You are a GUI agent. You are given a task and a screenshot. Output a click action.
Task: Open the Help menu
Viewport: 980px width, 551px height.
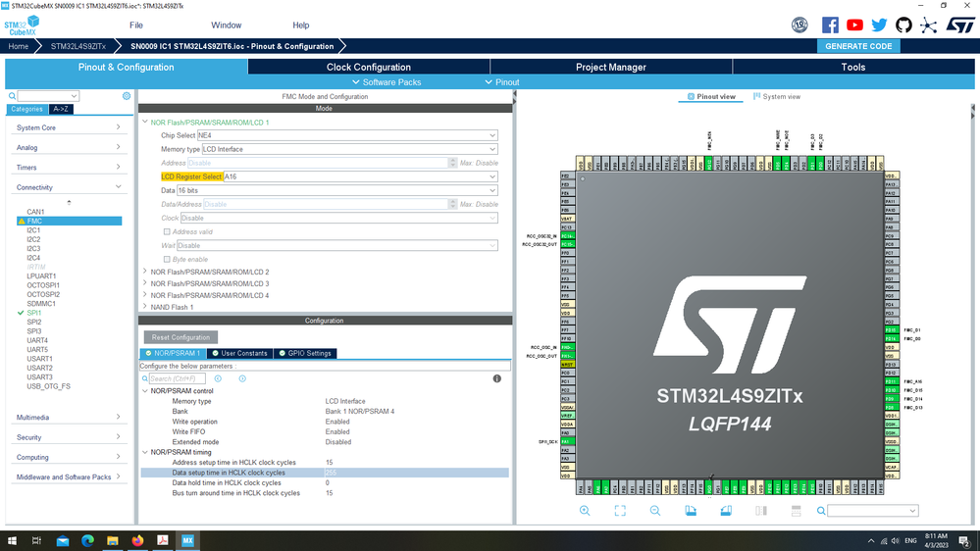[x=300, y=25]
